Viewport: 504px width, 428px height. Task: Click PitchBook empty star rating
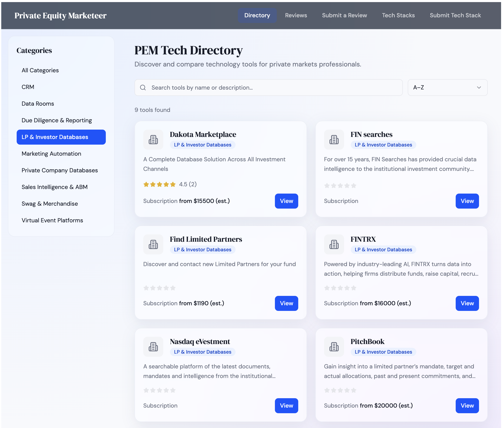[340, 390]
